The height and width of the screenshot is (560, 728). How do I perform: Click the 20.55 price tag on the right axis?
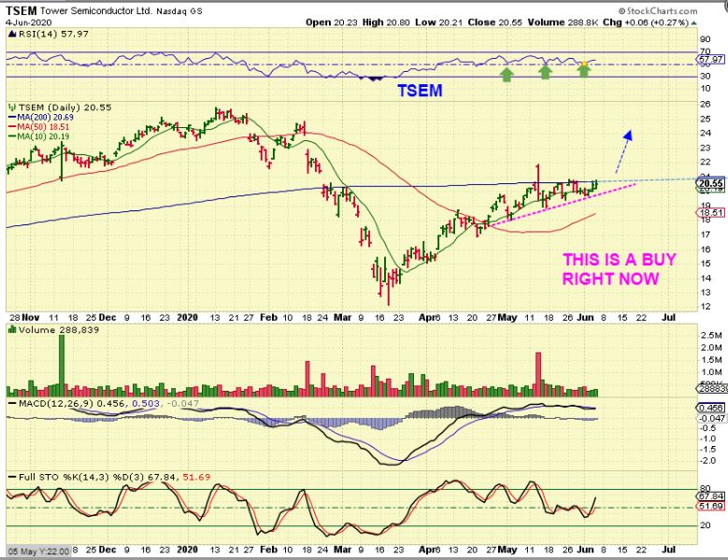(x=711, y=183)
